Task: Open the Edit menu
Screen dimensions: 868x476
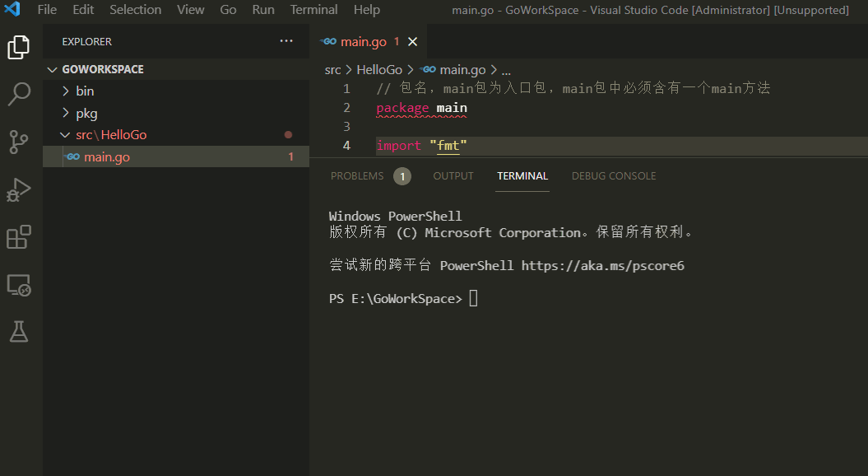Action: 83,9
